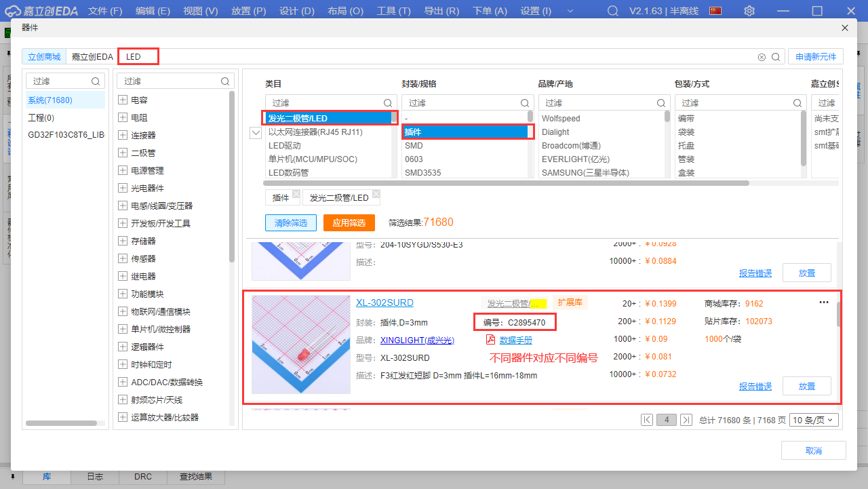Go to first results page
868x489 pixels.
(647, 420)
